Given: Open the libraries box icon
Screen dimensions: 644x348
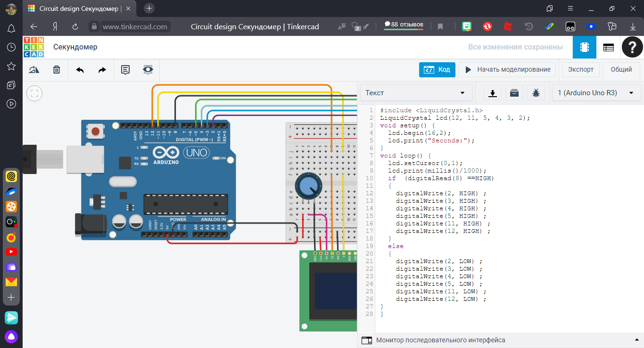Looking at the screenshot, I should click(x=514, y=93).
